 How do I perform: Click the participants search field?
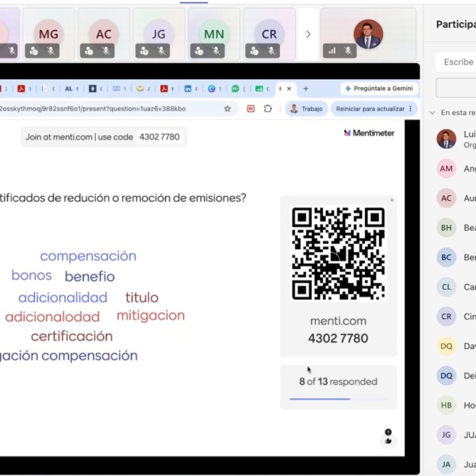pyautogui.click(x=456, y=62)
